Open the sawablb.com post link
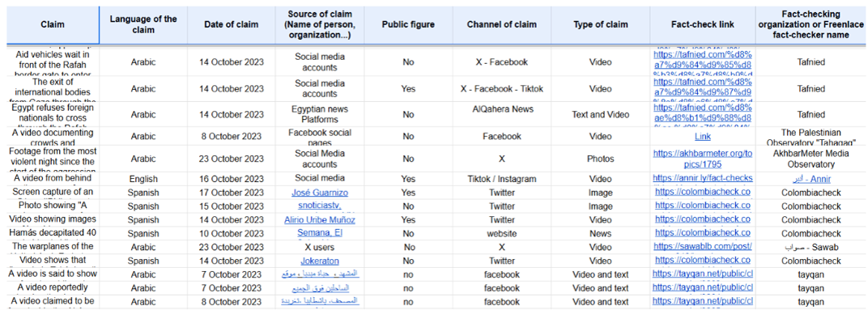Image resolution: width=868 pixels, height=310 pixels. [703, 246]
